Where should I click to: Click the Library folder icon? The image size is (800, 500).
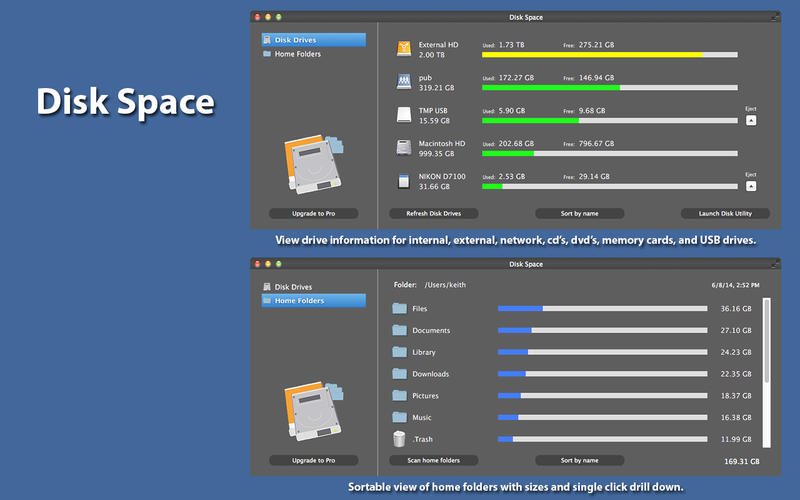pyautogui.click(x=399, y=352)
